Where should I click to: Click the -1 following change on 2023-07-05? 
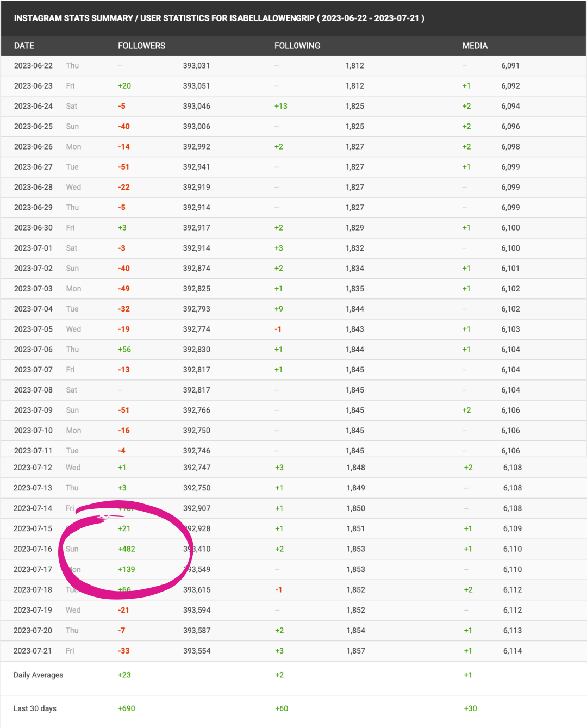tap(278, 329)
